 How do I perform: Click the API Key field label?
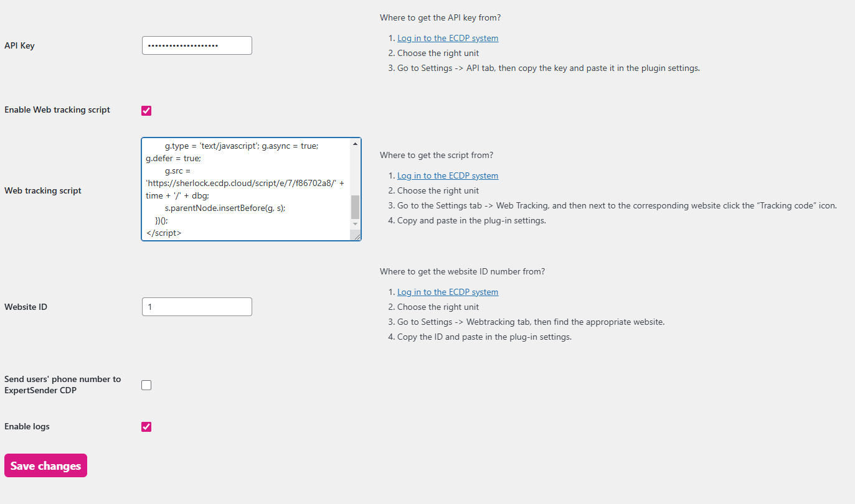click(19, 45)
